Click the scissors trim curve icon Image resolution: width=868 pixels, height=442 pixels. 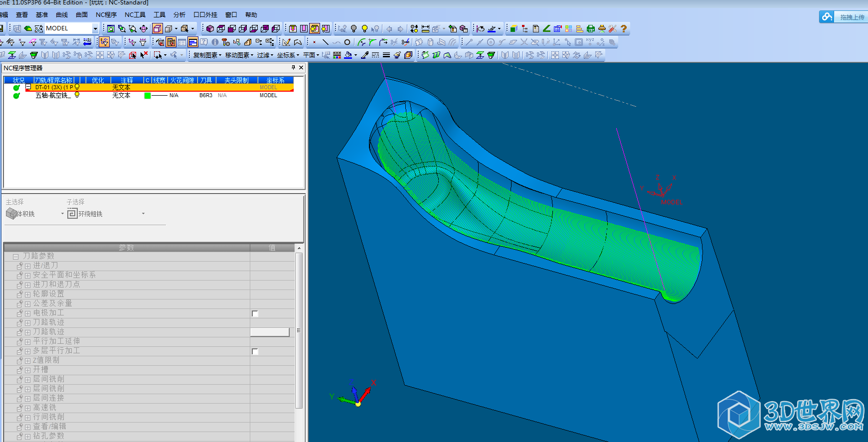pos(405,42)
